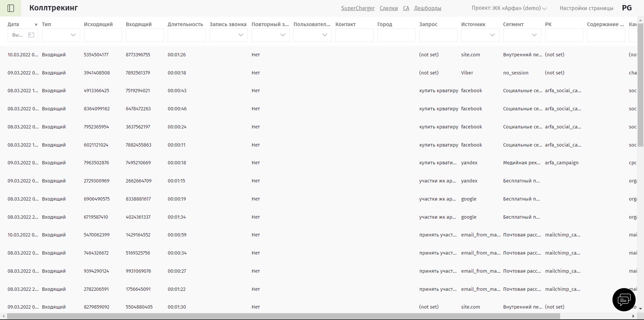
Task: Select incoming number 7892561379
Action: [138, 73]
